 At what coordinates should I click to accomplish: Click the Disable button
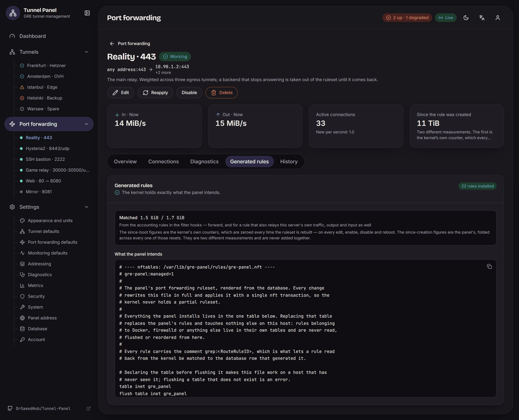(189, 92)
